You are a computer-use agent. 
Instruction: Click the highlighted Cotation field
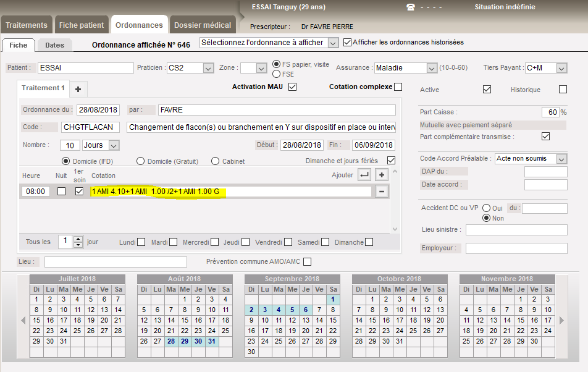click(230, 191)
